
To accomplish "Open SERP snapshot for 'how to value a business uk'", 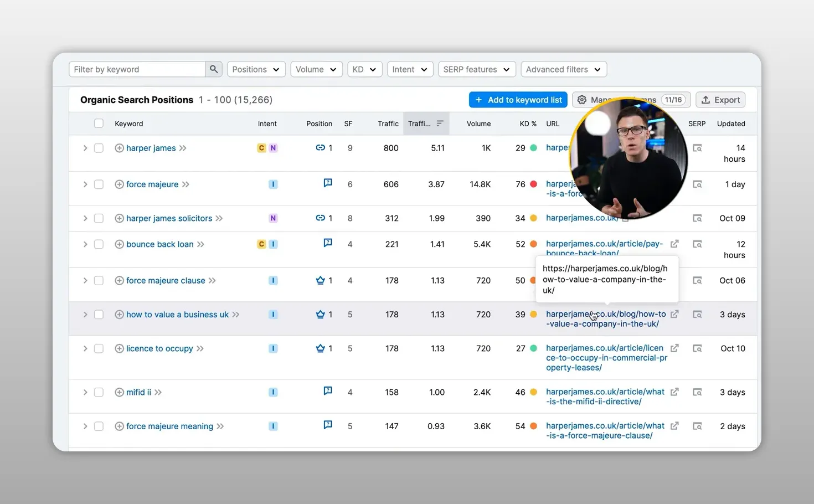I will pos(697,315).
